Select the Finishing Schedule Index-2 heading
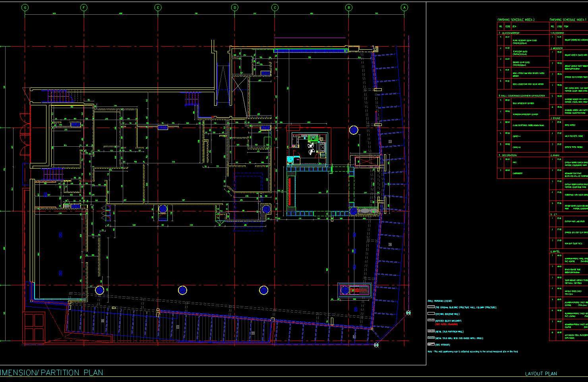The width and height of the screenshot is (588, 382). (x=516, y=20)
